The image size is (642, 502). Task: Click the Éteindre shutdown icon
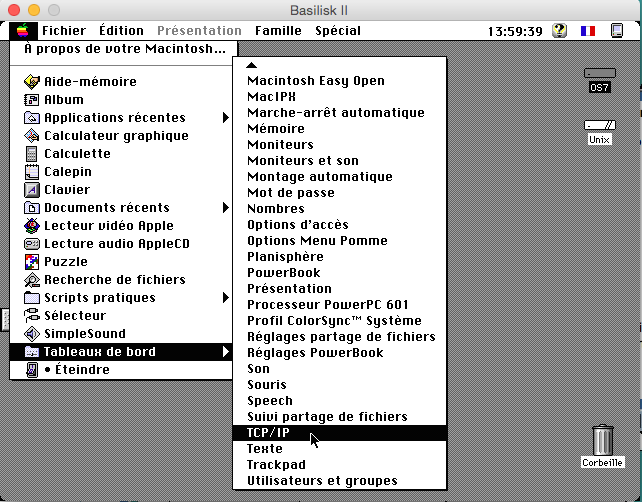(x=32, y=370)
